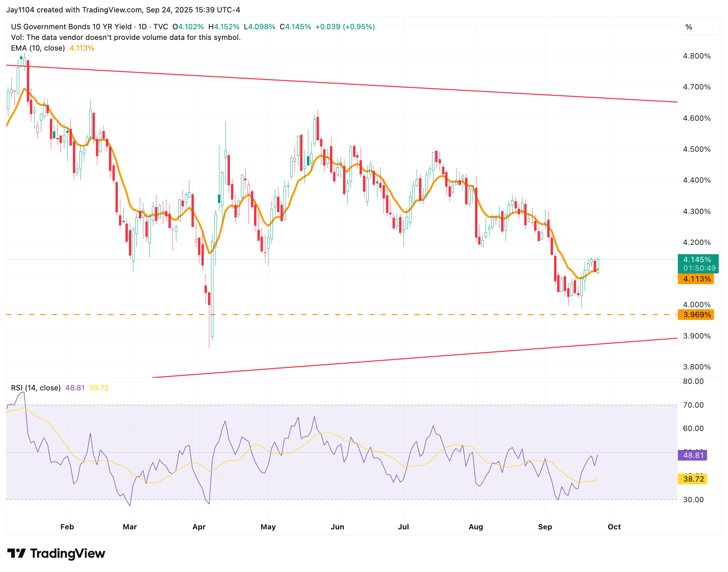The height and width of the screenshot is (572, 728).
Task: Click the O4.102% open value in header
Action: 188,27
